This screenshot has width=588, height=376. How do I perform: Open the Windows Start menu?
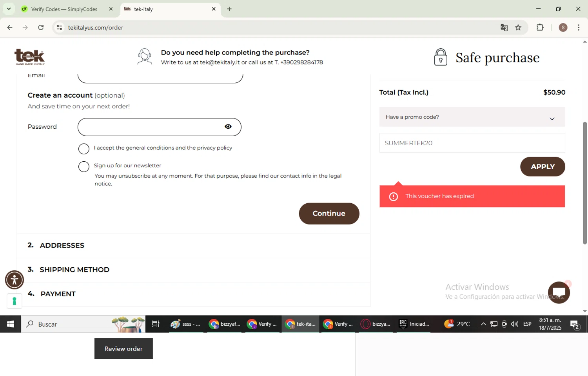click(11, 324)
